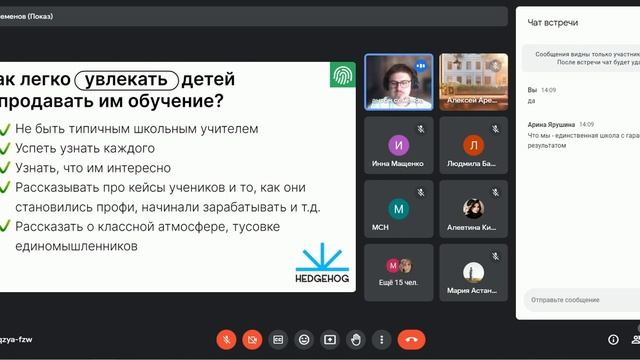This screenshot has height=360, width=640.
Task: Click the orange 'Л' avatar
Action: (473, 145)
